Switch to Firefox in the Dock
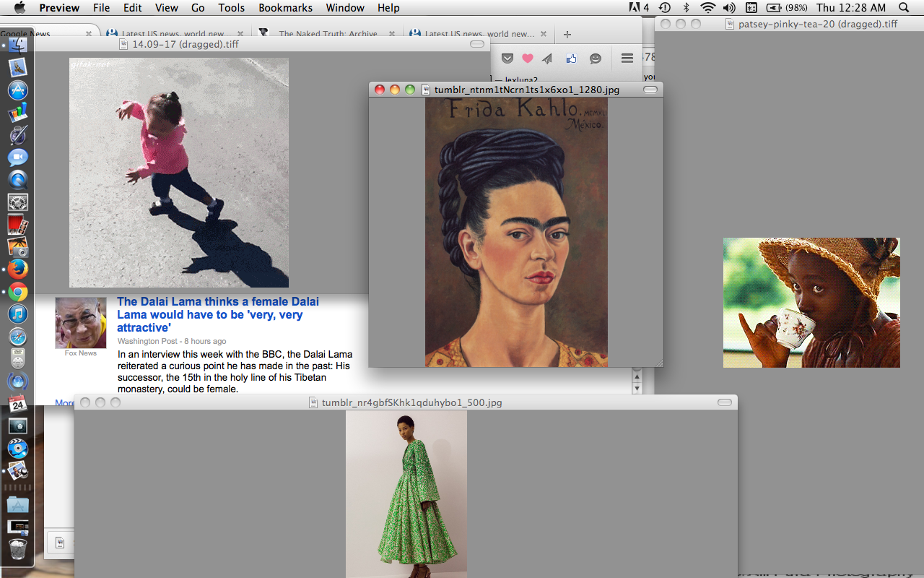The width and height of the screenshot is (924, 578). pos(18,269)
